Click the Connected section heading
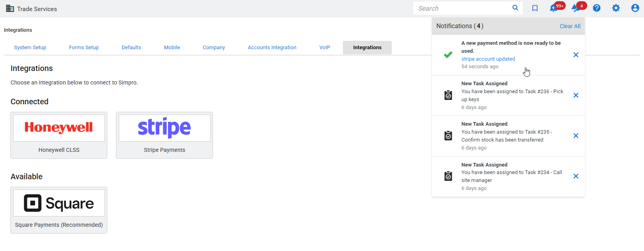644x251 pixels. tap(29, 102)
